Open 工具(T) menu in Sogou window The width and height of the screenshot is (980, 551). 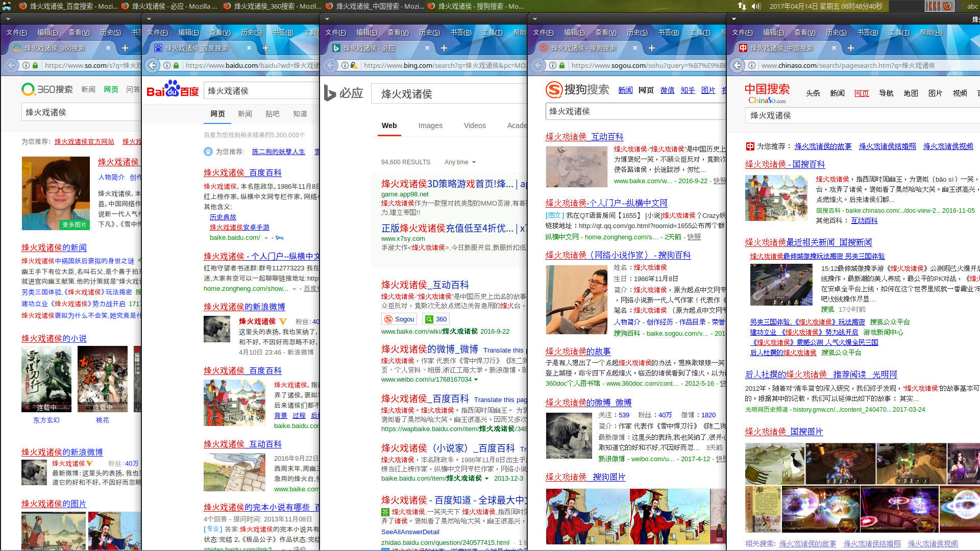click(x=700, y=32)
